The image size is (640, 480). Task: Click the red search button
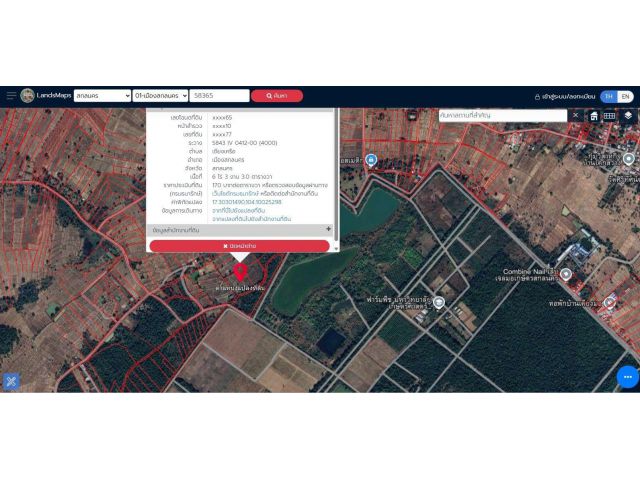coord(277,96)
